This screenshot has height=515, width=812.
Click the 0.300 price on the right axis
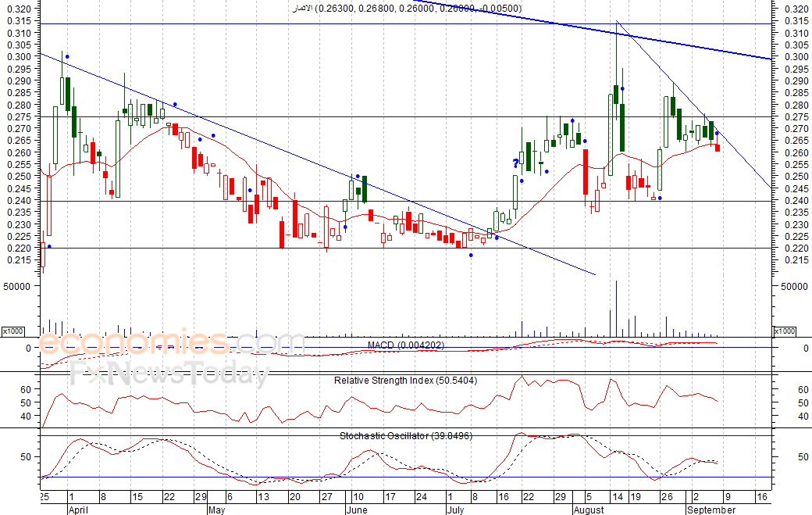pyautogui.click(x=796, y=57)
